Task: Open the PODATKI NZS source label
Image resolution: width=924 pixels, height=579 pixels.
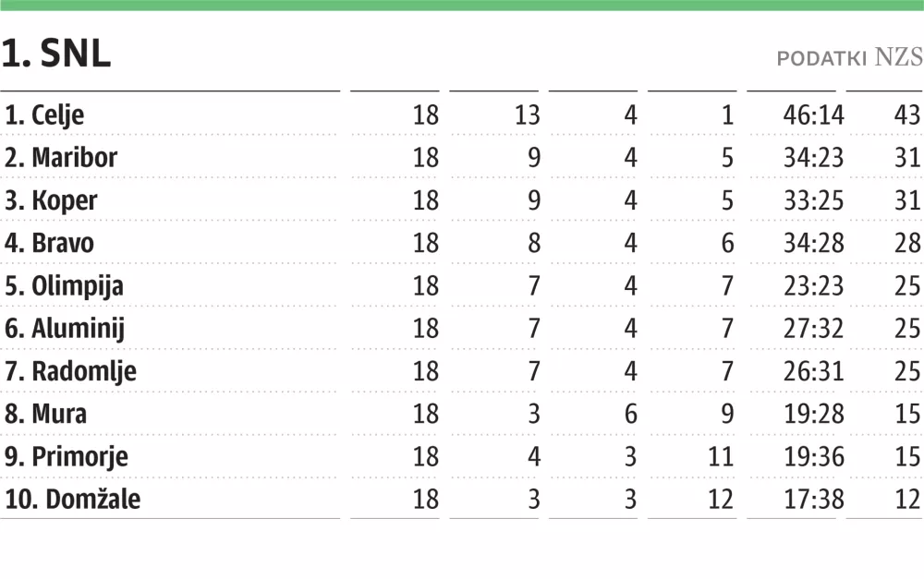Action: point(849,57)
